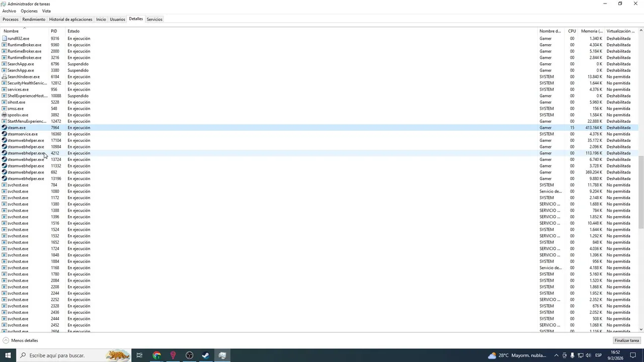Click the scrollbar up arrow
Viewport: 644px width, 362px height.
(x=641, y=31)
